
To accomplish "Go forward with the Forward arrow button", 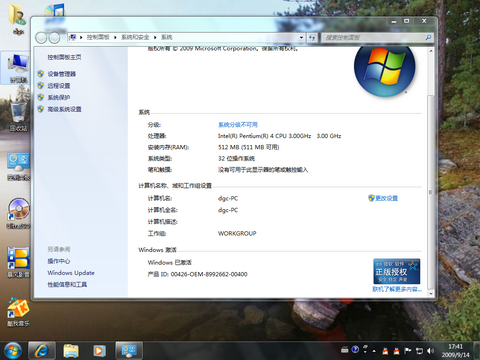I will tap(54, 38).
